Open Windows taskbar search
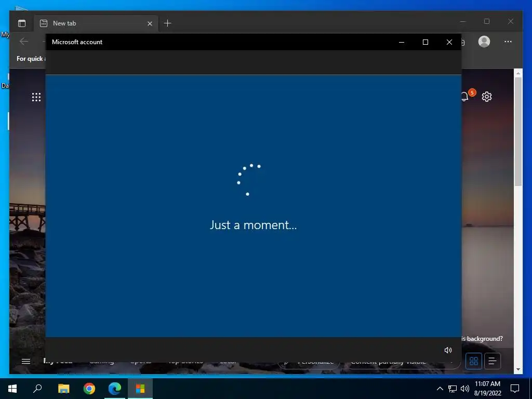 tap(37, 389)
